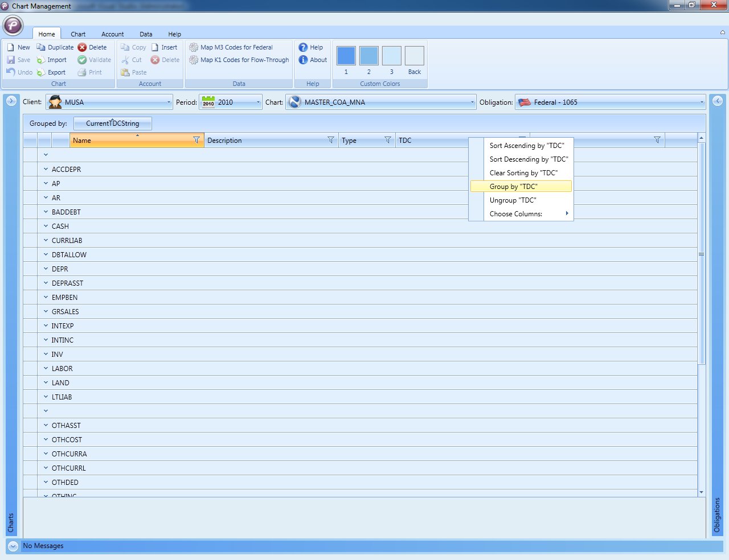Click the Cut scissors icon
This screenshot has height=560, width=729.
click(x=125, y=60)
